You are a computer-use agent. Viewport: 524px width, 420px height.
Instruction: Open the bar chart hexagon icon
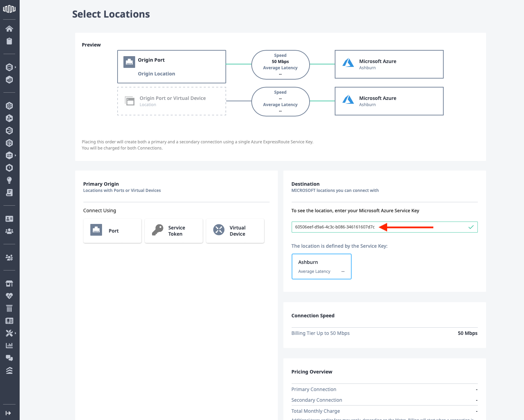tap(9, 80)
